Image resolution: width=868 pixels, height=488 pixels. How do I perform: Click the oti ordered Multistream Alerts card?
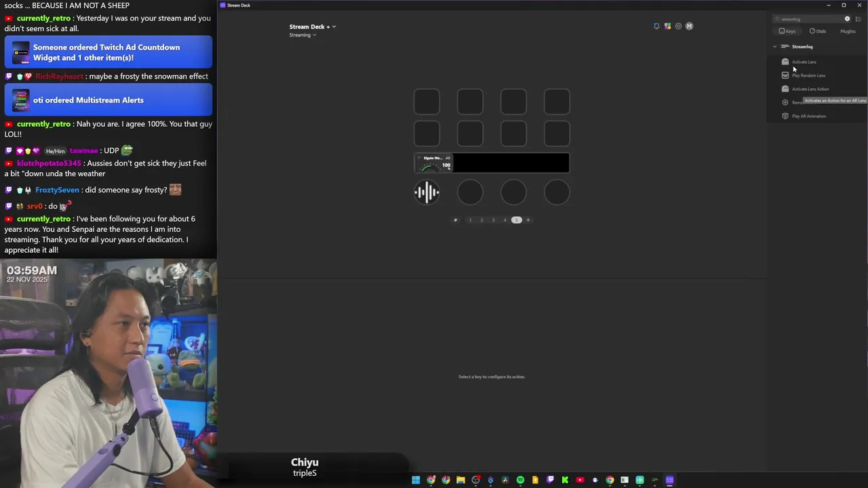coord(108,100)
